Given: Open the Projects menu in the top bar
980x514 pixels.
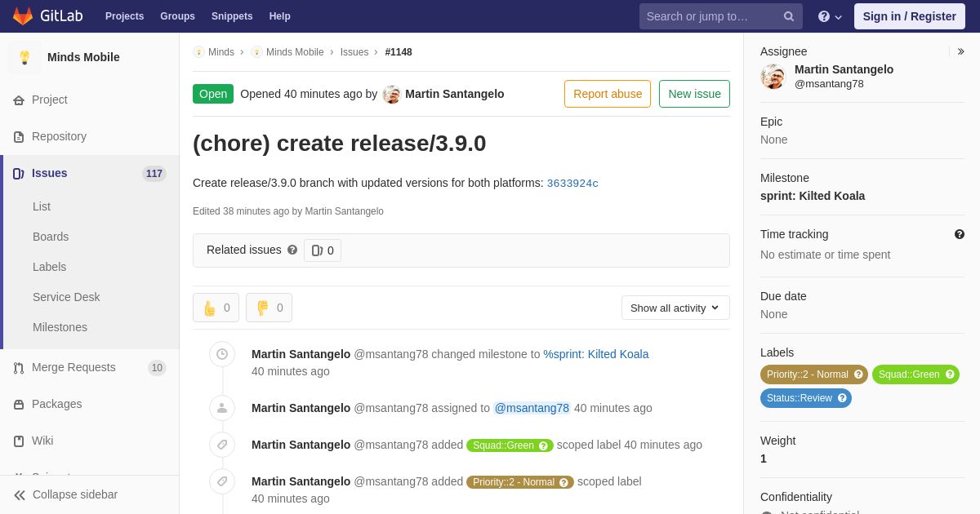Looking at the screenshot, I should click(124, 16).
